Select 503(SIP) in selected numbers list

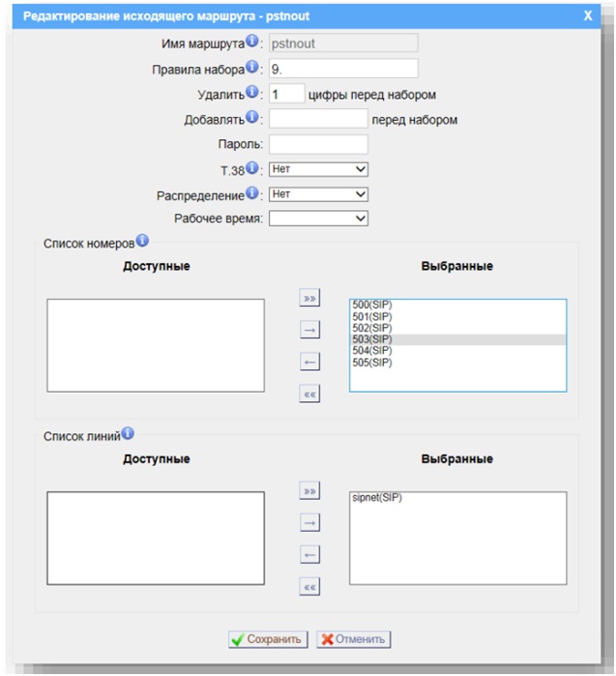coord(373,339)
